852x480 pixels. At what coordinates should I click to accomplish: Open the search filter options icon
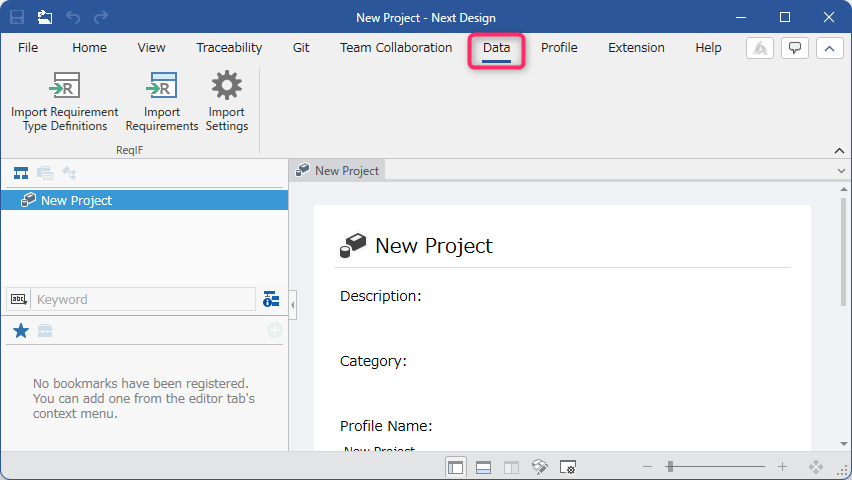click(x=271, y=299)
